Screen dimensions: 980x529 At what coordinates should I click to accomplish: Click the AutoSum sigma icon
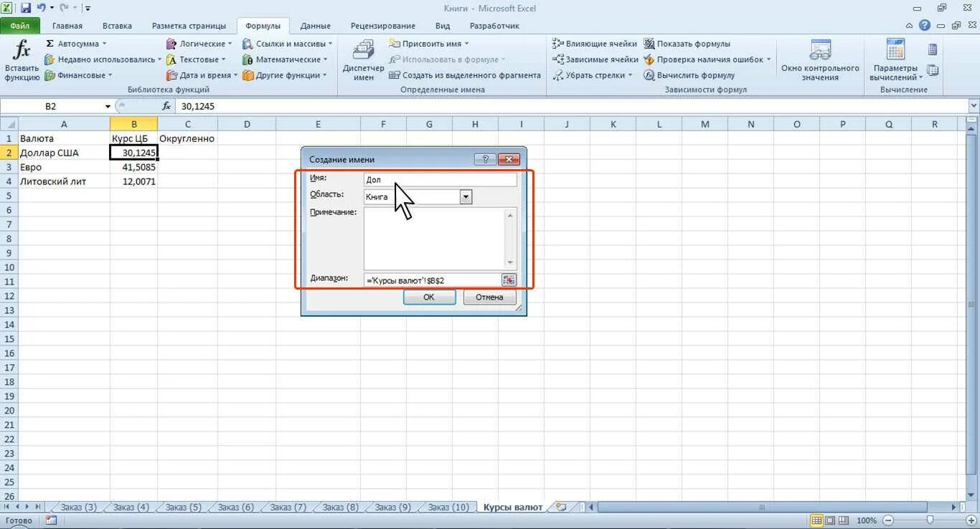click(50, 44)
